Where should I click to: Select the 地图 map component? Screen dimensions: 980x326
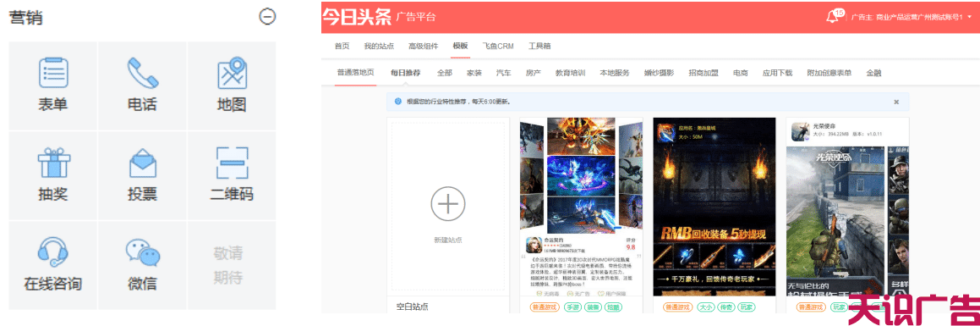[x=232, y=86]
